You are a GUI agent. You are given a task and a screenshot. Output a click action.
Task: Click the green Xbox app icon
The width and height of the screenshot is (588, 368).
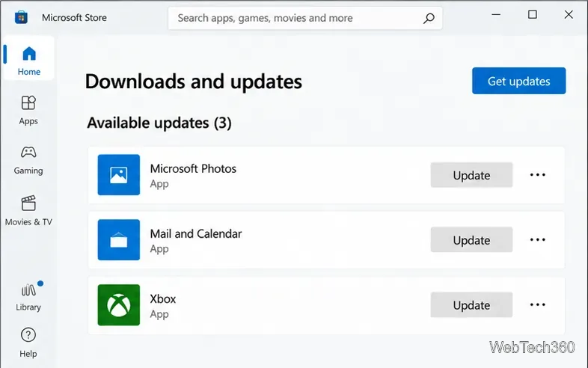118,304
